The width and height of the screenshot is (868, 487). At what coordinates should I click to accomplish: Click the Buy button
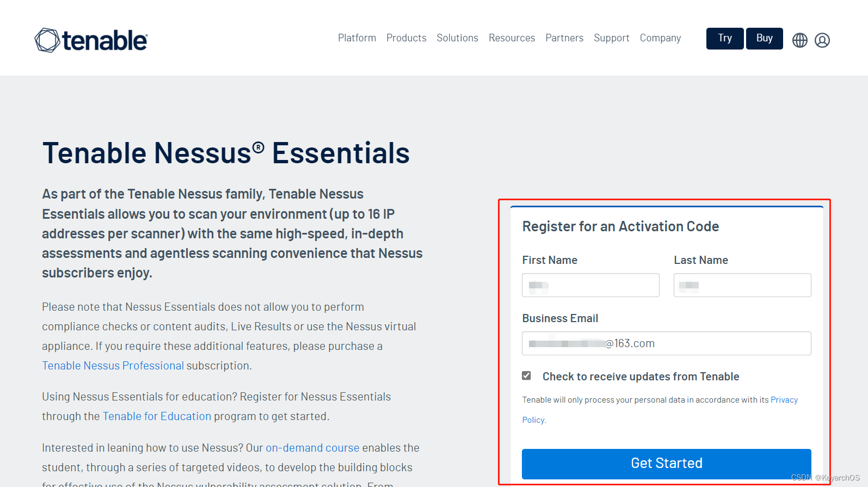[x=764, y=39]
